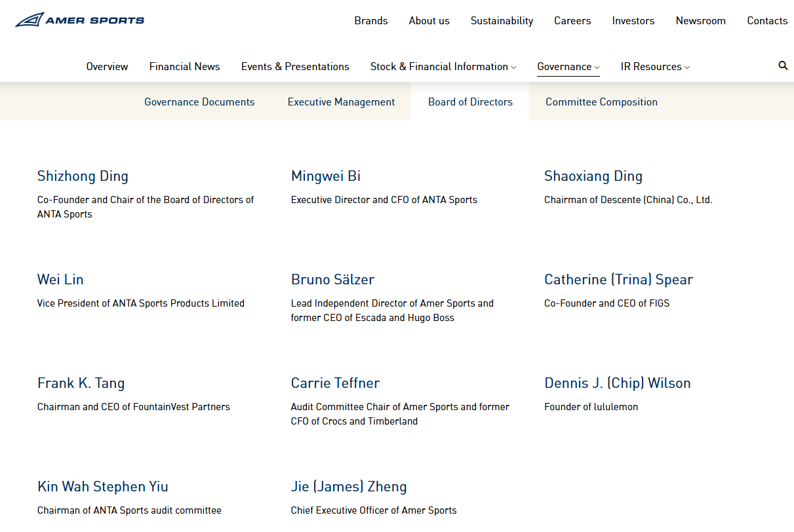Go to About us page
Image resolution: width=794 pixels, height=532 pixels.
[429, 20]
